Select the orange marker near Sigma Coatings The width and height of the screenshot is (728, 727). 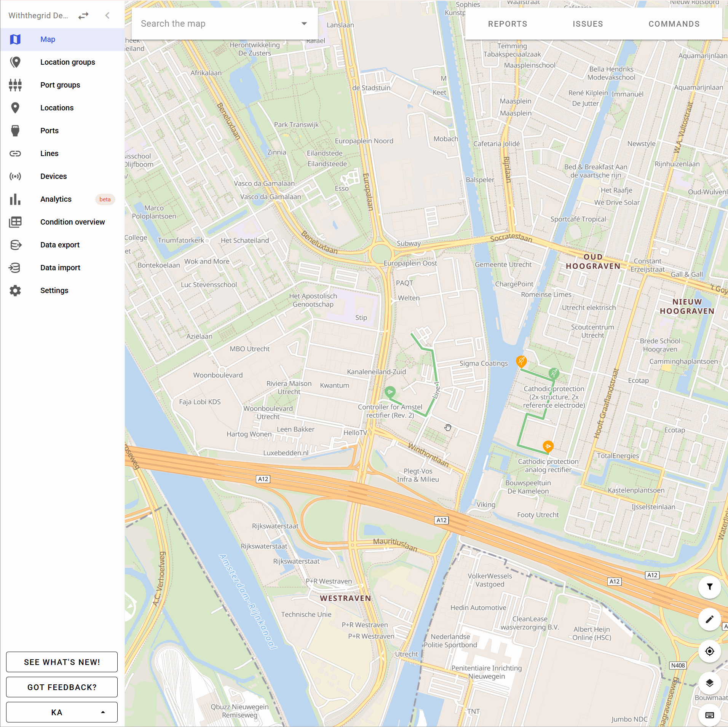coord(521,360)
